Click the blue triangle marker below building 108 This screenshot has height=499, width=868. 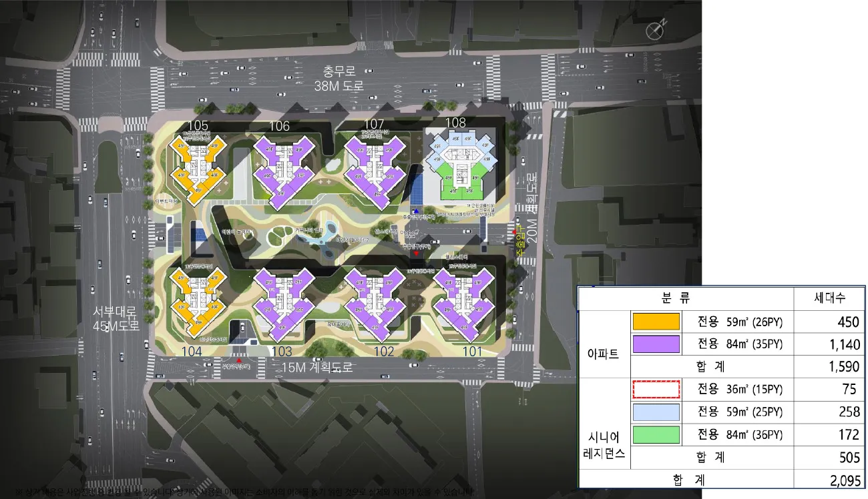point(416,209)
